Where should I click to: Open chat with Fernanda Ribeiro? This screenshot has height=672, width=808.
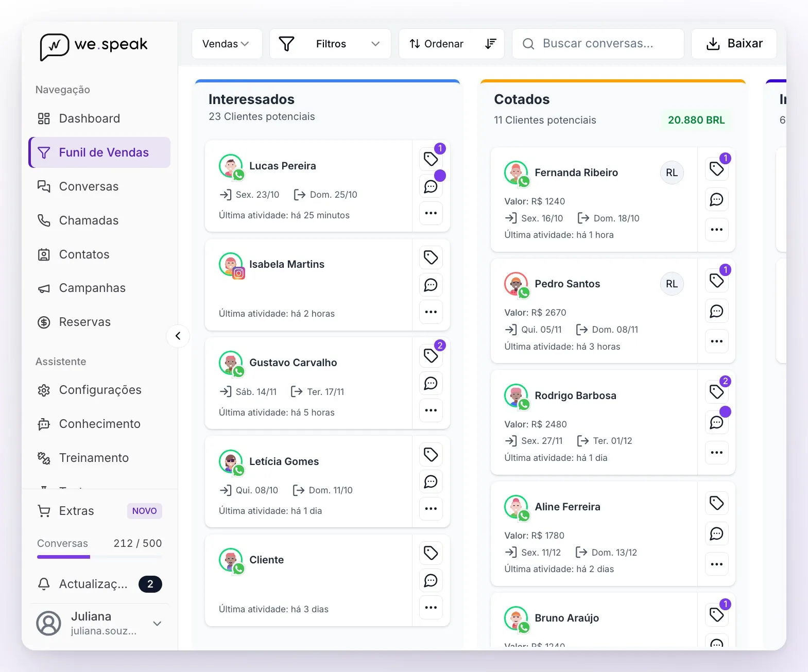coord(717,199)
